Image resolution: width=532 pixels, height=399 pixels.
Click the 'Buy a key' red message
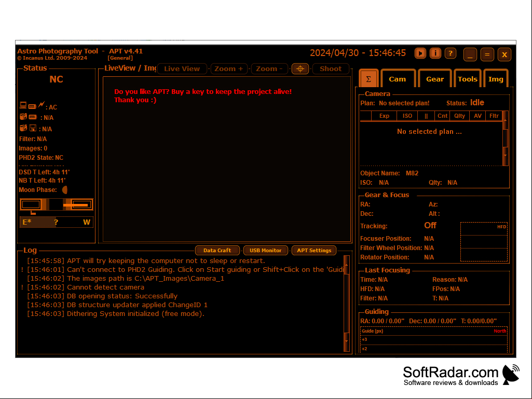click(202, 95)
